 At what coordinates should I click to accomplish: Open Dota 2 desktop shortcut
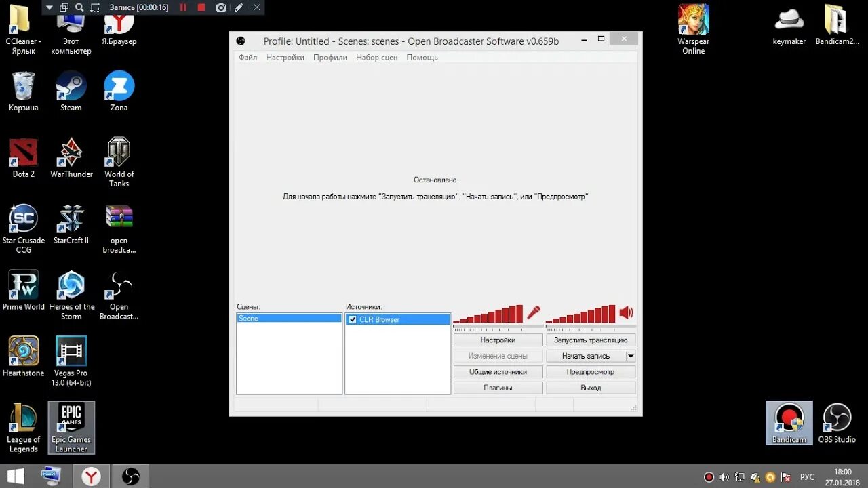[24, 158]
